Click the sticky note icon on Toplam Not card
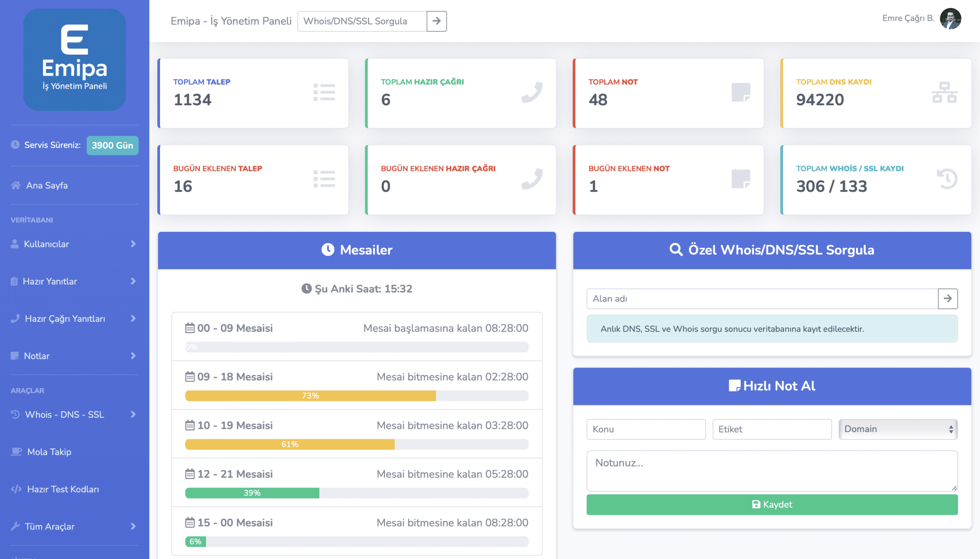980x559 pixels. point(740,93)
